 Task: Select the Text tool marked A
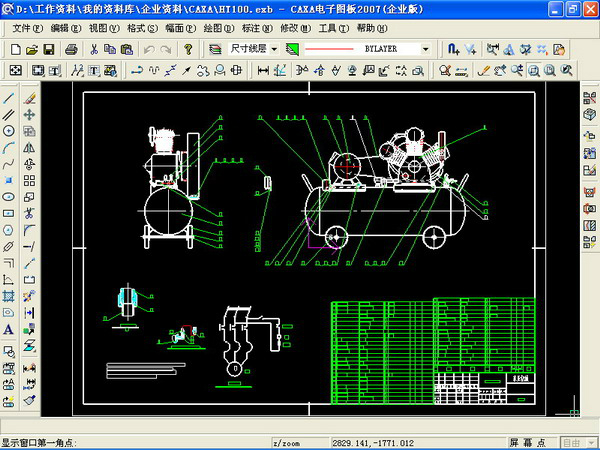point(9,329)
